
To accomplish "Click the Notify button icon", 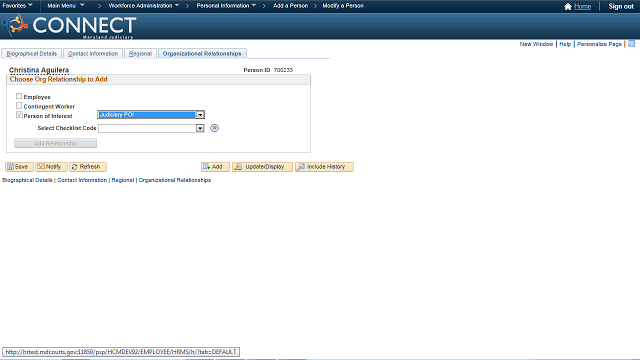I will tap(41, 167).
